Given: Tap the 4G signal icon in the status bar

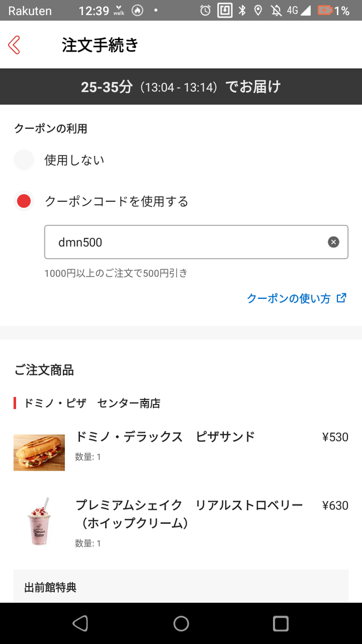Looking at the screenshot, I should coord(292,10).
